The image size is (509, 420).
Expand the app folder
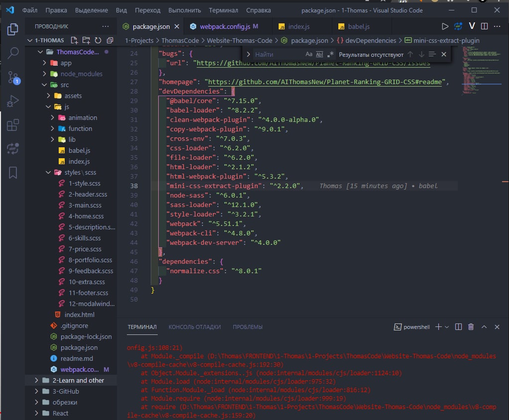(44, 63)
